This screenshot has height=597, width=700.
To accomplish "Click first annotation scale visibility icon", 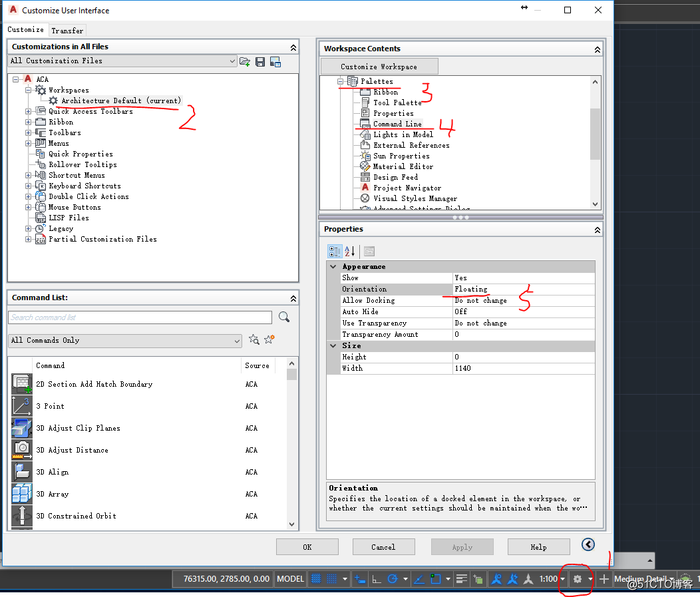I will (496, 579).
